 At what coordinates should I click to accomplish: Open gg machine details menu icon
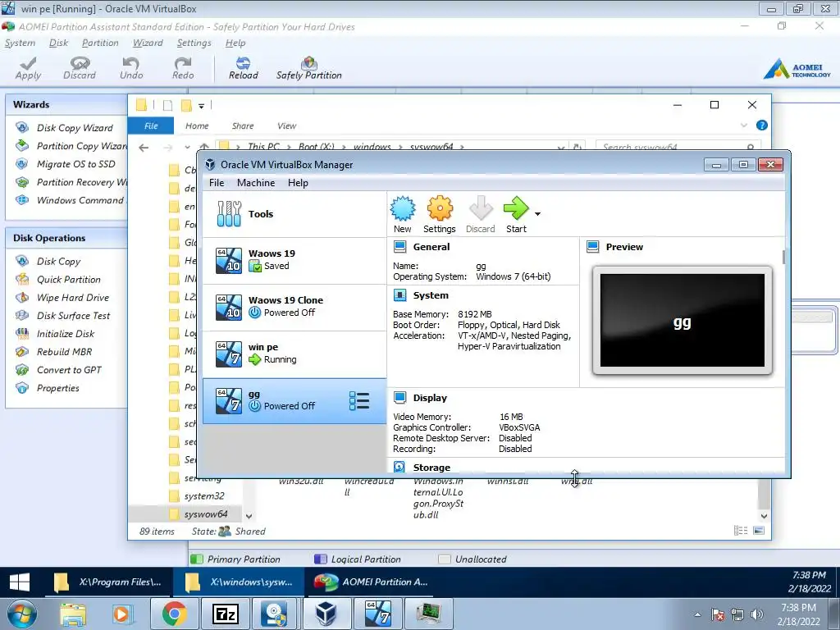(x=359, y=400)
